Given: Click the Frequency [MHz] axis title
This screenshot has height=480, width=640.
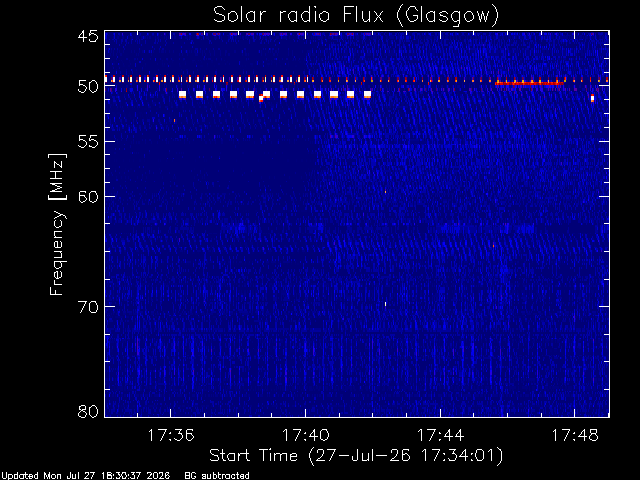Looking at the screenshot, I should [x=57, y=224].
